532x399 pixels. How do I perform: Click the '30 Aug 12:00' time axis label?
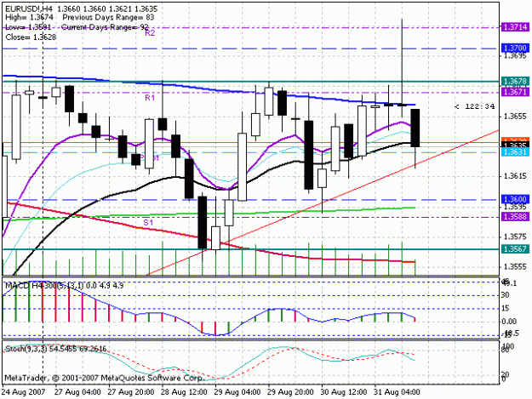point(344,392)
